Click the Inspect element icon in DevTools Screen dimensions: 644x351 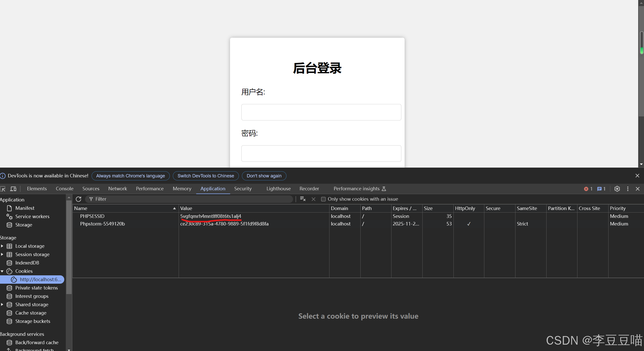pyautogui.click(x=3, y=189)
